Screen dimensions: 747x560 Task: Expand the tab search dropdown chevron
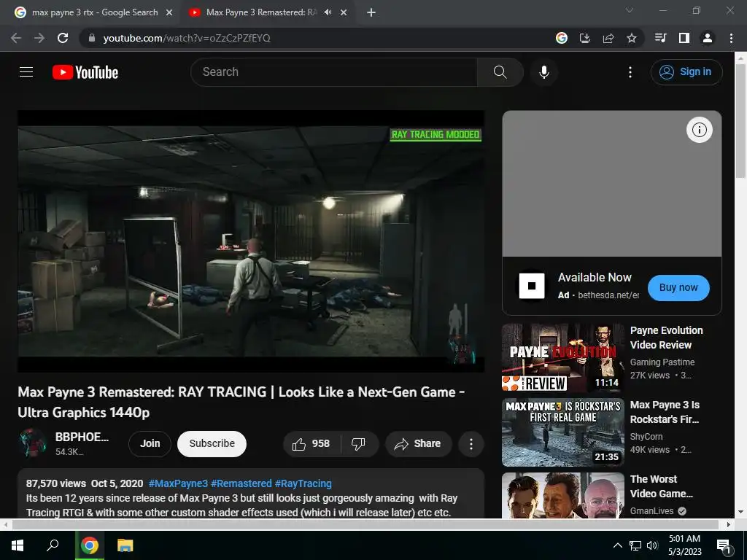630,10
